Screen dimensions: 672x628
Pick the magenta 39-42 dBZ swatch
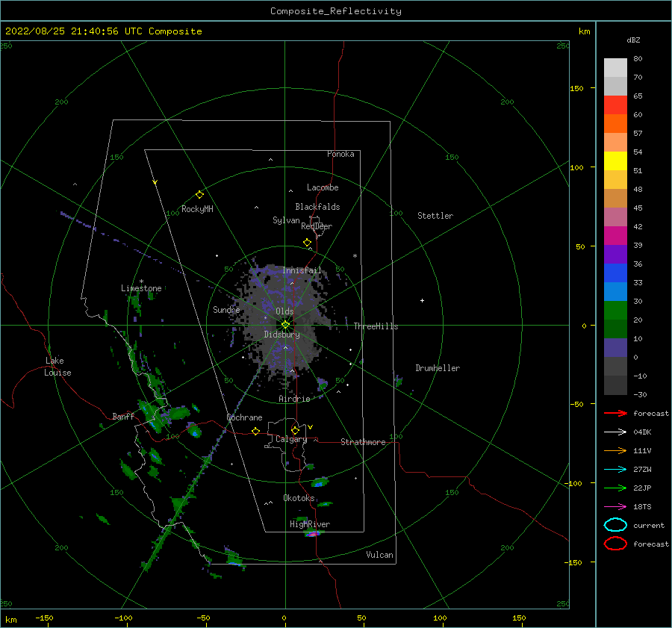(x=615, y=236)
